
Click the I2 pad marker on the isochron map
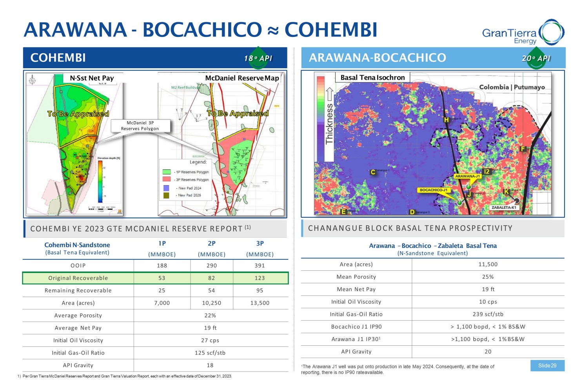point(486,171)
